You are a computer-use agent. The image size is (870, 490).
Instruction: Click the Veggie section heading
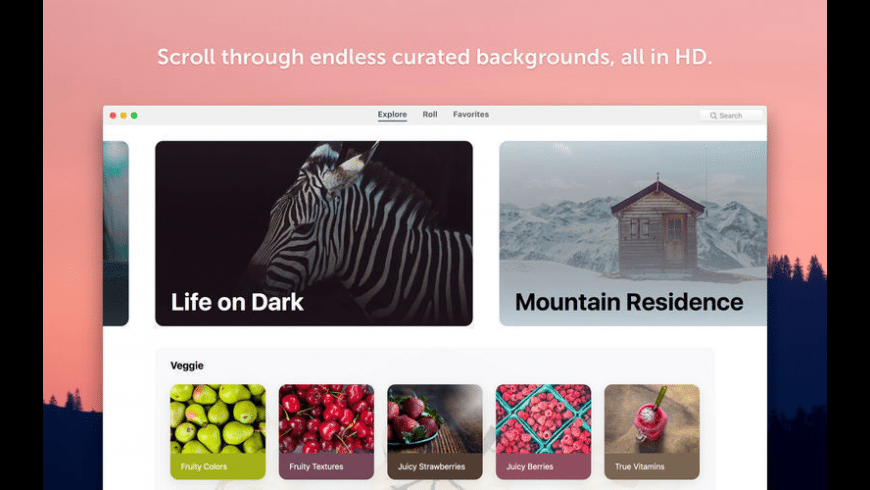coord(187,365)
